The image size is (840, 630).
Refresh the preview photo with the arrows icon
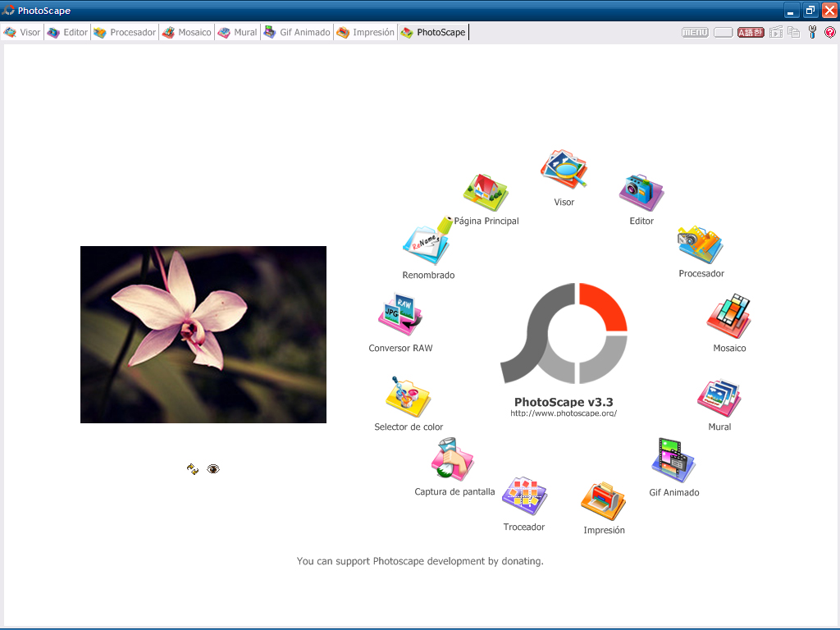[x=193, y=469]
